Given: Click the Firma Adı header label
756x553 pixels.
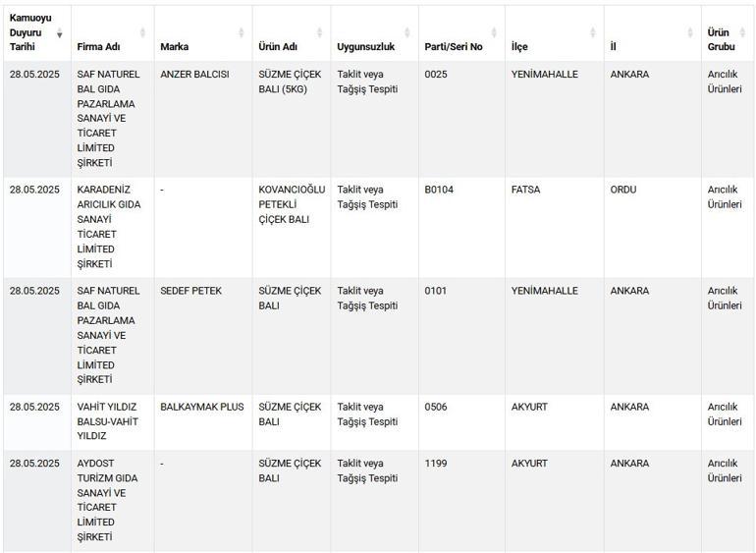Looking at the screenshot, I should (x=98, y=46).
